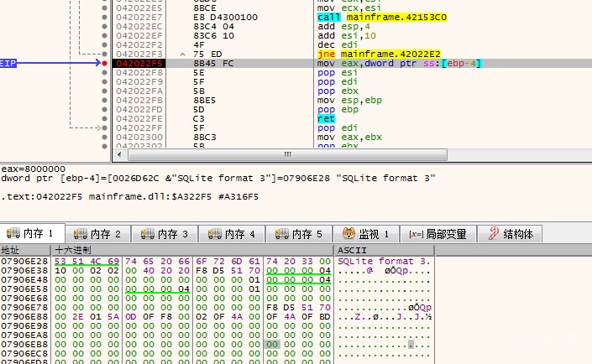The height and width of the screenshot is (364, 592).
Task: Open the 监视 1 watch tab
Action: tap(366, 234)
